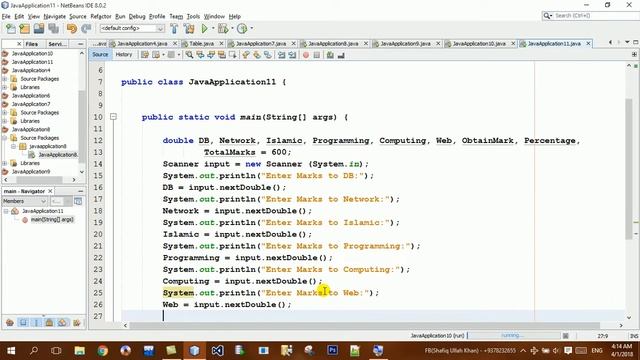640x360 pixels.
Task: Select JavaApplication10 project in tree
Action: (x=32, y=53)
